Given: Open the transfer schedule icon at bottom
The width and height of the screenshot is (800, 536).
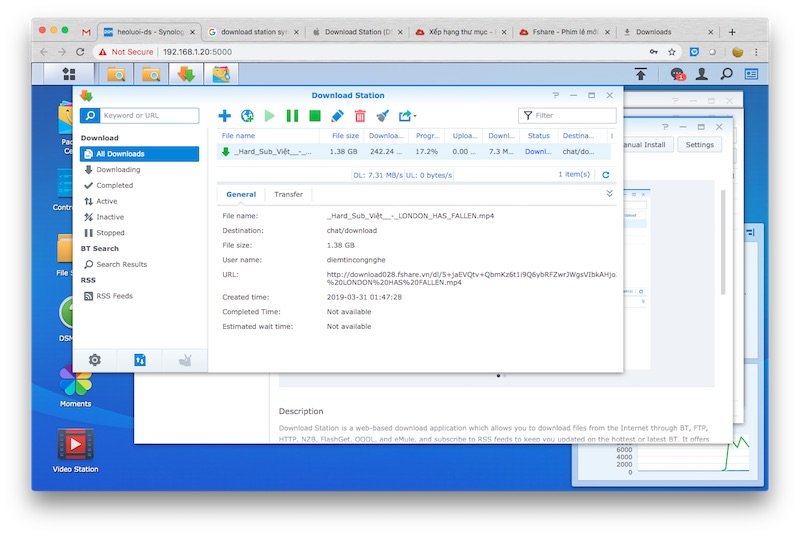Looking at the screenshot, I should [x=140, y=360].
